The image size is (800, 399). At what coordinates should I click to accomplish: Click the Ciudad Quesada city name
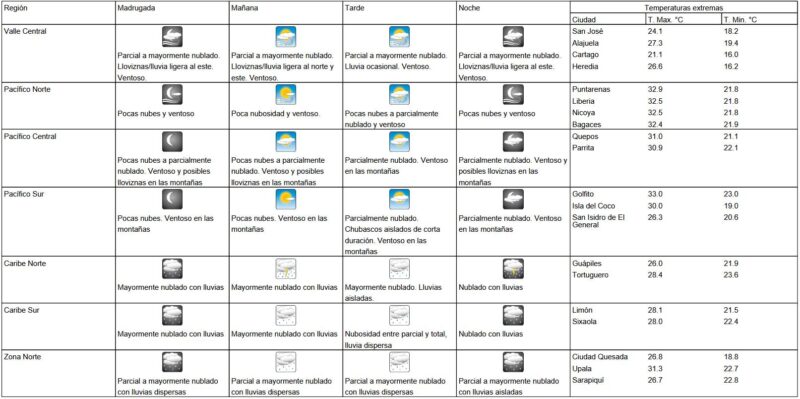click(x=600, y=357)
